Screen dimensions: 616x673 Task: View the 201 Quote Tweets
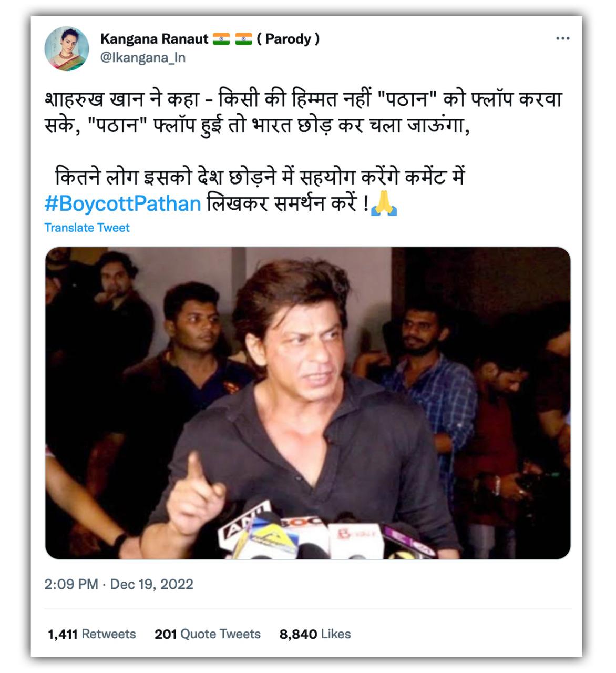click(x=207, y=634)
